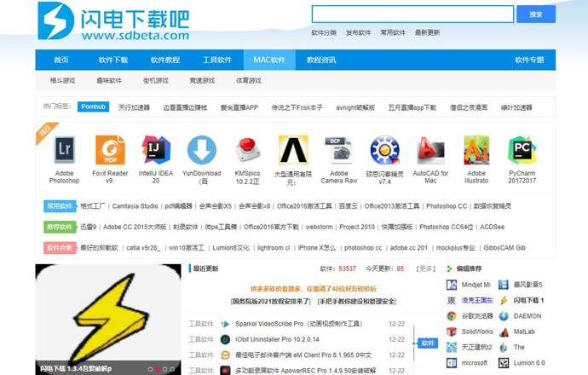Open the KMSpico red button icon
This screenshot has width=588, height=375.
(247, 150)
